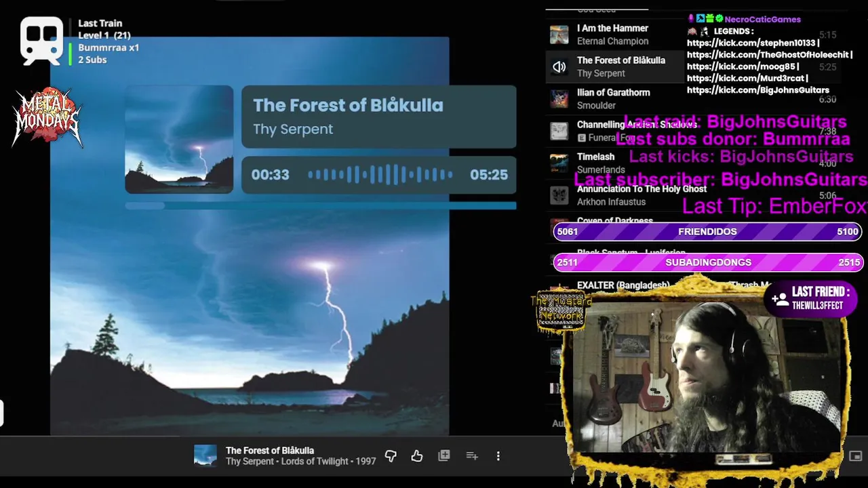This screenshot has height=488, width=868.
Task: Click Level 1 (21) in the Last Train widget
Action: pos(104,35)
